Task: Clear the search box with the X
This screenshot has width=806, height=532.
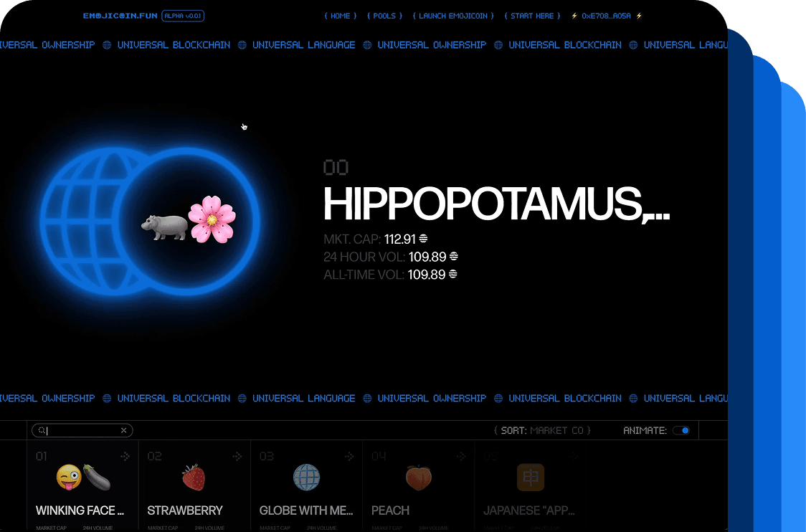Action: pos(123,431)
